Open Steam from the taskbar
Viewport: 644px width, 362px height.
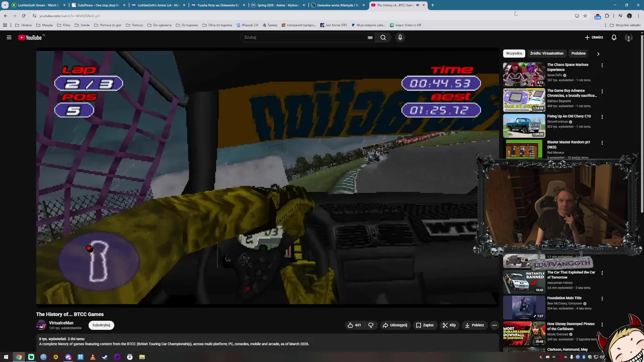[x=105, y=357]
